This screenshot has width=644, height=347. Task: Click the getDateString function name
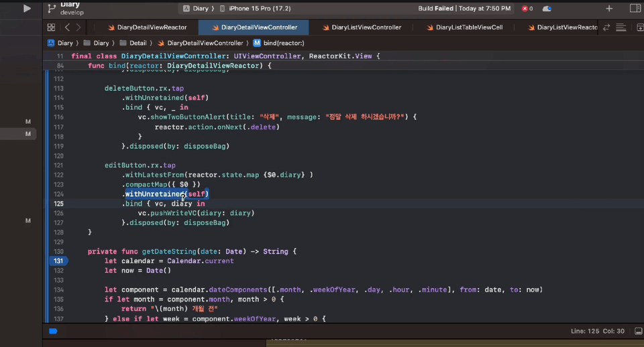click(x=169, y=251)
